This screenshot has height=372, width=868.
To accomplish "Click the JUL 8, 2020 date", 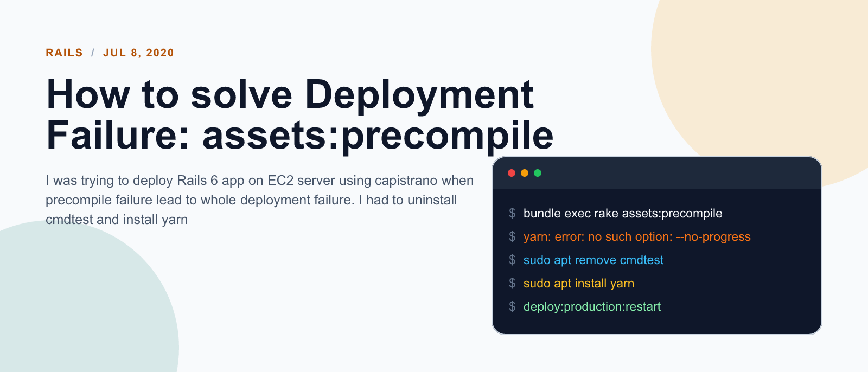I will (x=138, y=53).
